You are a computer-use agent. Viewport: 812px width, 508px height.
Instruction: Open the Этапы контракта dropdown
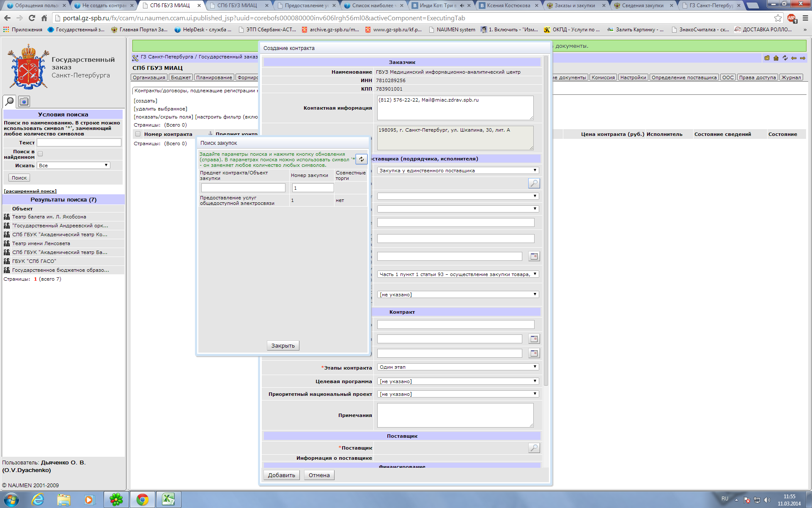[x=458, y=367]
